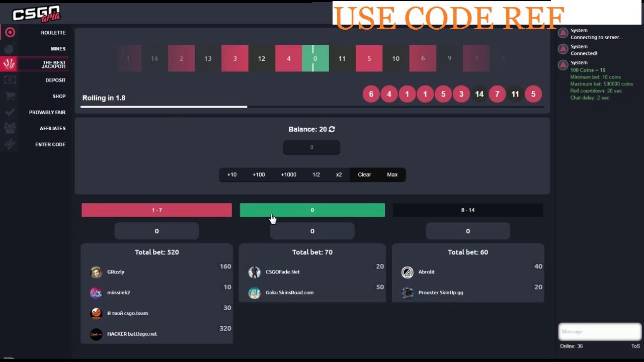Open the Shop page
644x362 pixels.
(59, 96)
